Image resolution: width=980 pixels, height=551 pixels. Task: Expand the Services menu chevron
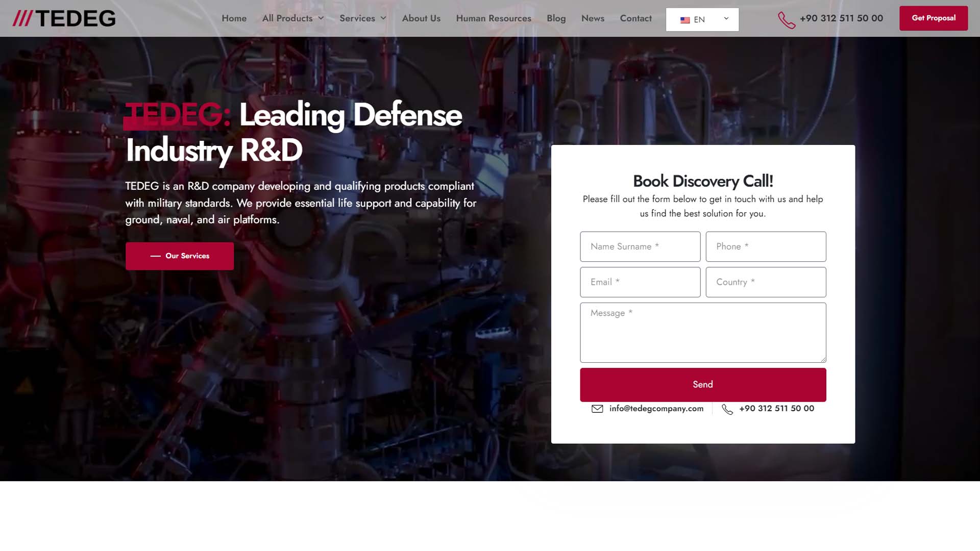[383, 18]
